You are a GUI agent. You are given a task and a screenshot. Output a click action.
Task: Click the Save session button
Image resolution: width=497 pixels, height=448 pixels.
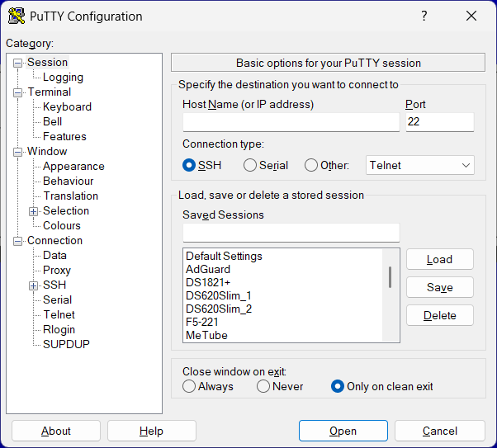tap(440, 287)
